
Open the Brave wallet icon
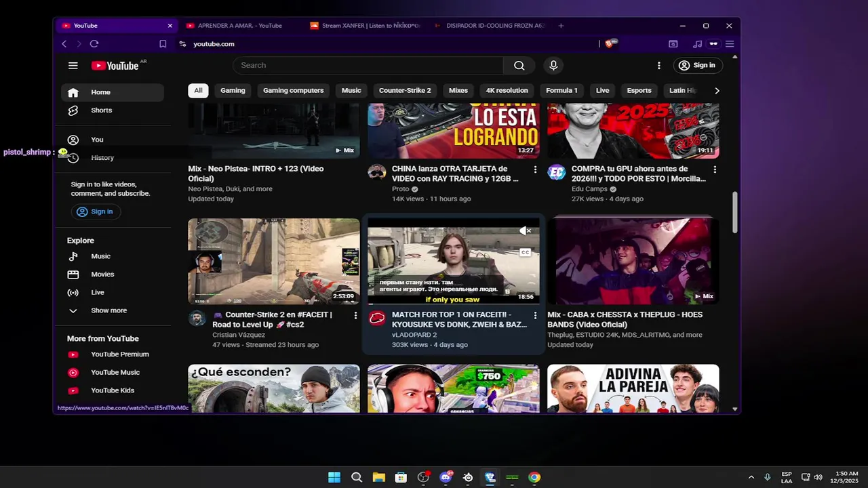pos(673,43)
